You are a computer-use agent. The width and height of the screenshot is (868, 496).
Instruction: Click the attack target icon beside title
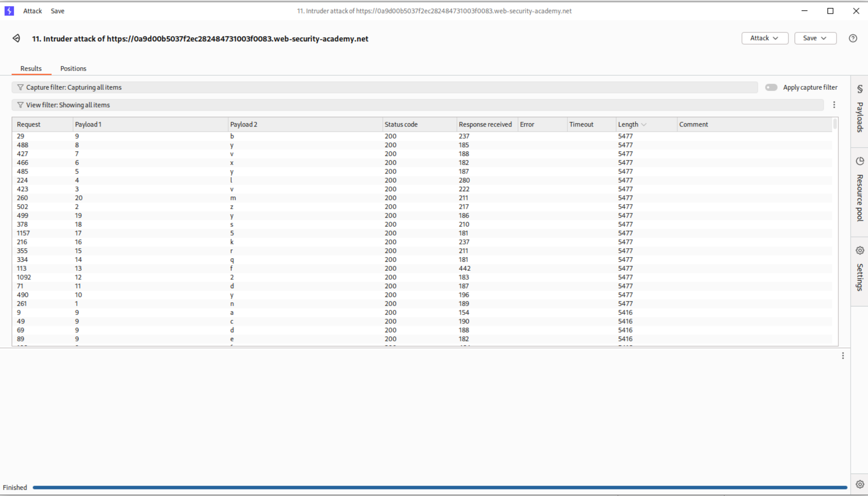coord(16,39)
